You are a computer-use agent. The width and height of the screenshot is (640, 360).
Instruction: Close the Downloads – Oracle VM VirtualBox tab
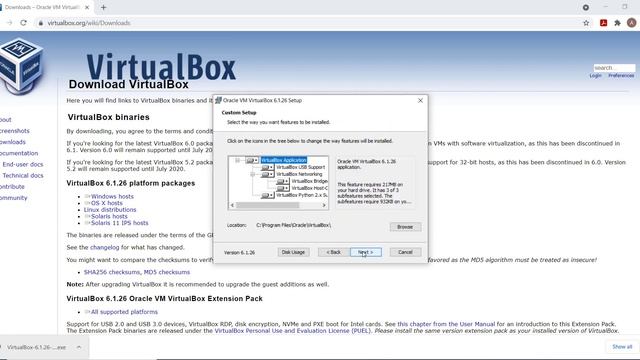click(x=87, y=7)
